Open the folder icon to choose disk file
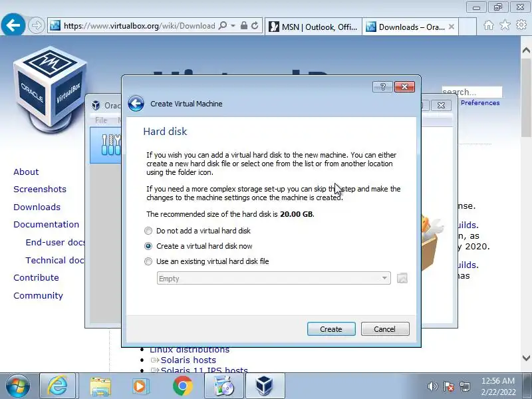 [402, 278]
